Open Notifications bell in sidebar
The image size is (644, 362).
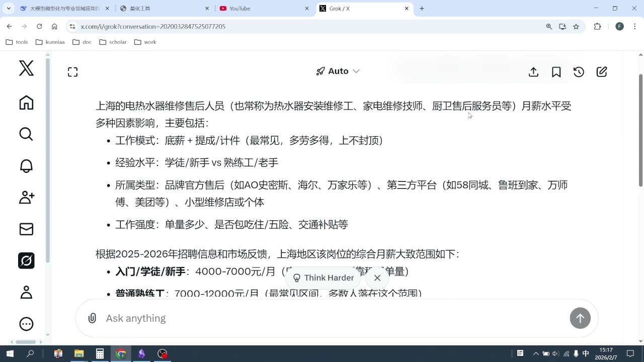[26, 166]
